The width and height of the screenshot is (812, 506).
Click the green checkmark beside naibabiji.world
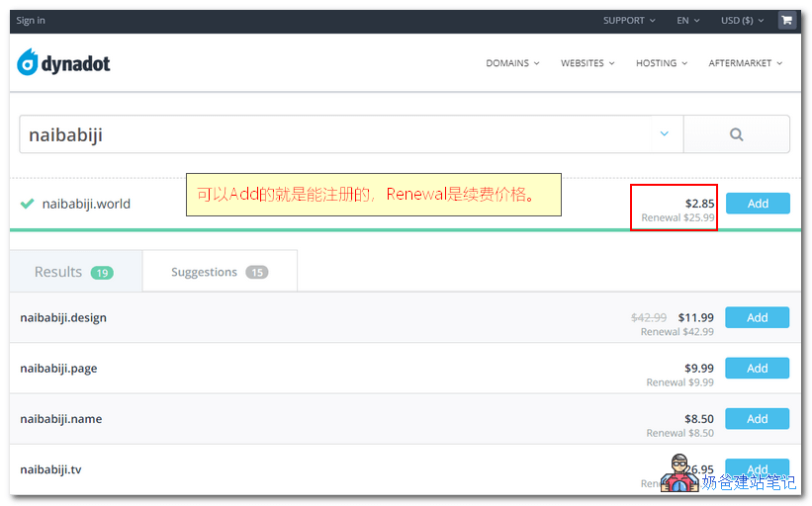click(x=28, y=204)
